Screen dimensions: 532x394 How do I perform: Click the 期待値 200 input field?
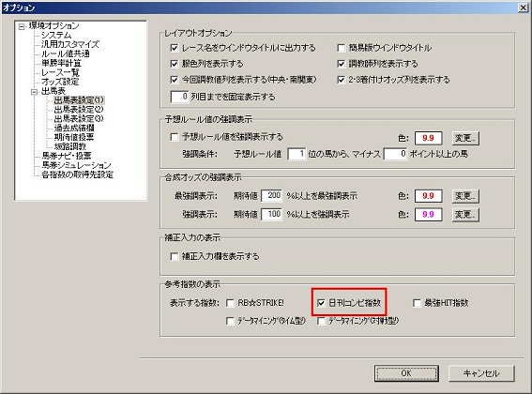click(272, 196)
